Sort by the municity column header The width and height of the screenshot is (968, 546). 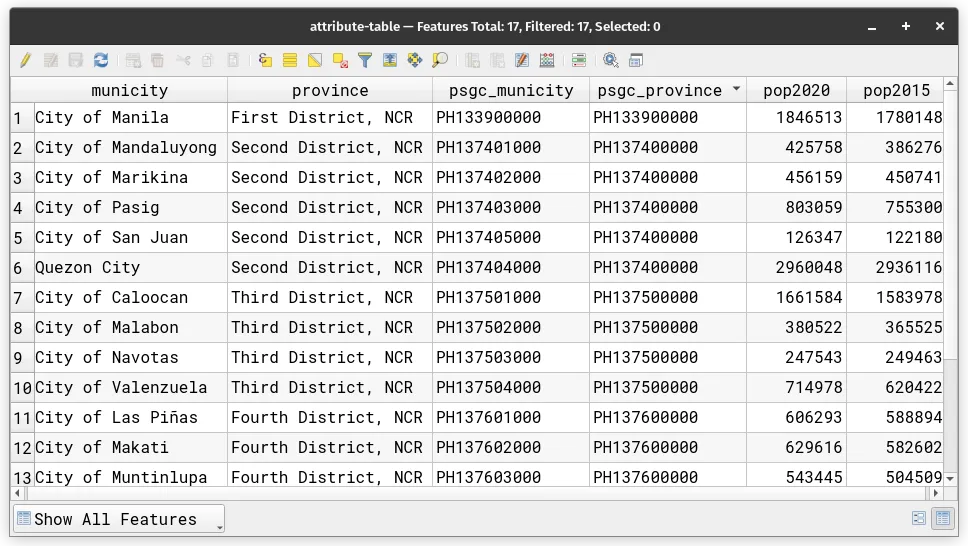coord(130,90)
